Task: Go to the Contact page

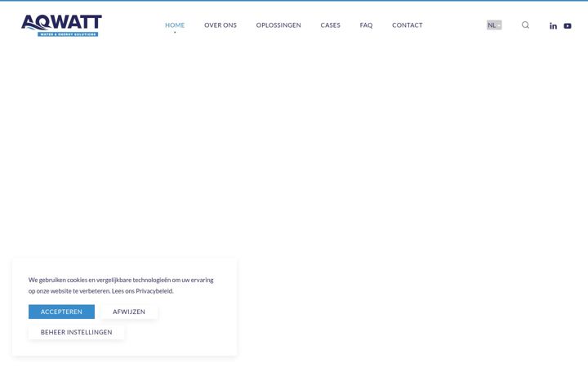Action: coord(408,25)
